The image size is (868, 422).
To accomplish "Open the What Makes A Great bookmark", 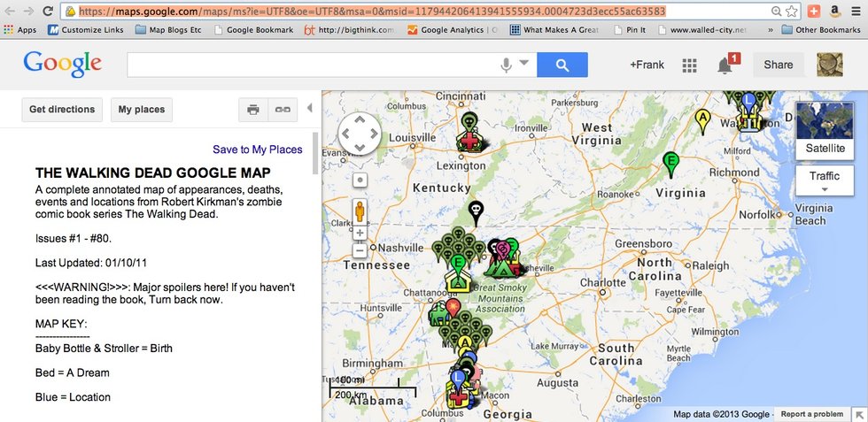I will pyautogui.click(x=554, y=30).
